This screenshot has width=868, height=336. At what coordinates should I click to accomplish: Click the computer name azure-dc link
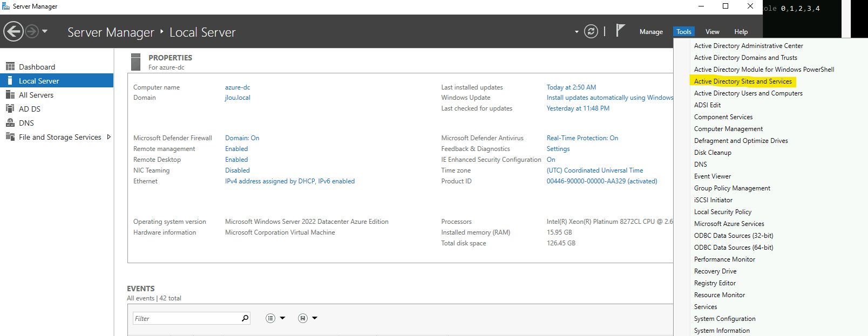click(x=238, y=87)
